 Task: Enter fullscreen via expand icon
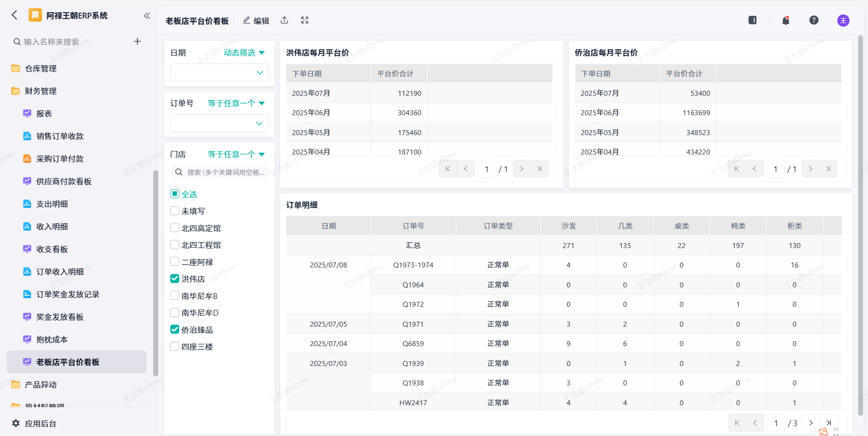coord(305,20)
